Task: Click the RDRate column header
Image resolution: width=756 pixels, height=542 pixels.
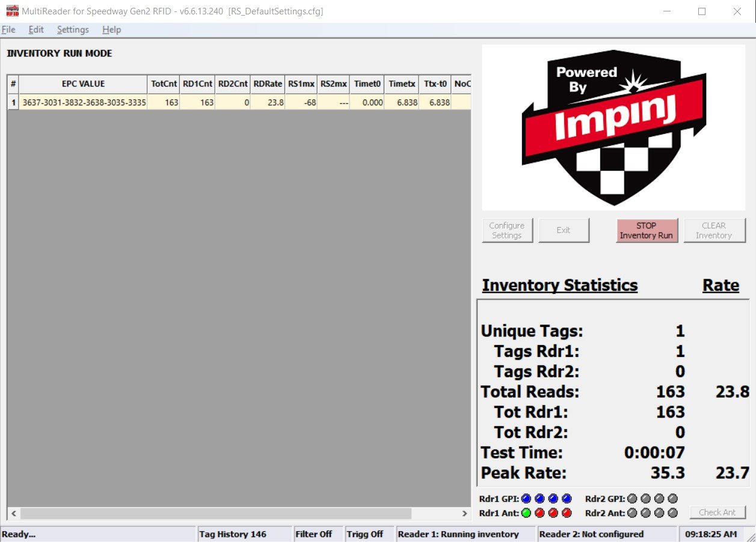Action: [x=268, y=84]
